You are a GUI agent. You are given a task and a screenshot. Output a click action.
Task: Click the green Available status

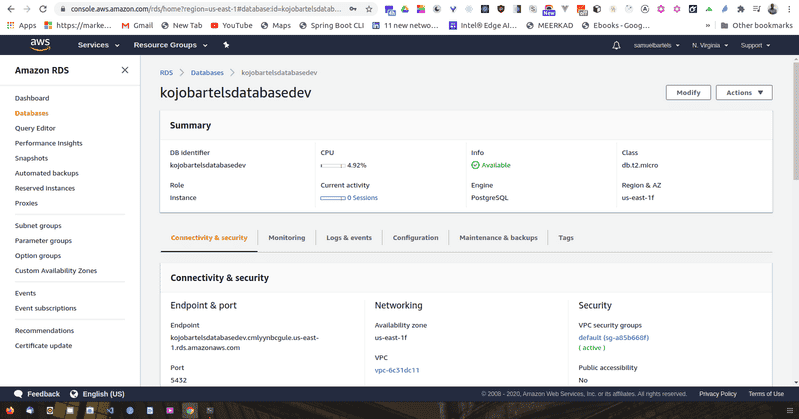click(491, 165)
